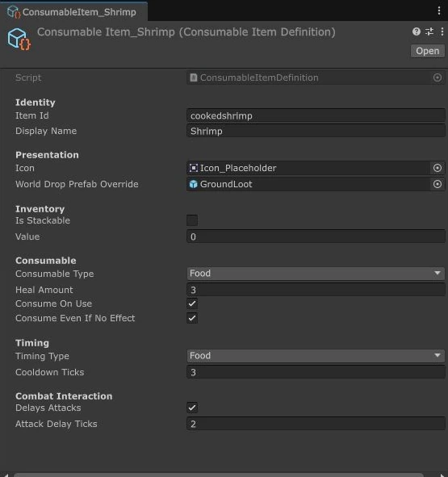This screenshot has width=448, height=477.
Task: Click the Heal Amount input field
Action: coord(316,290)
